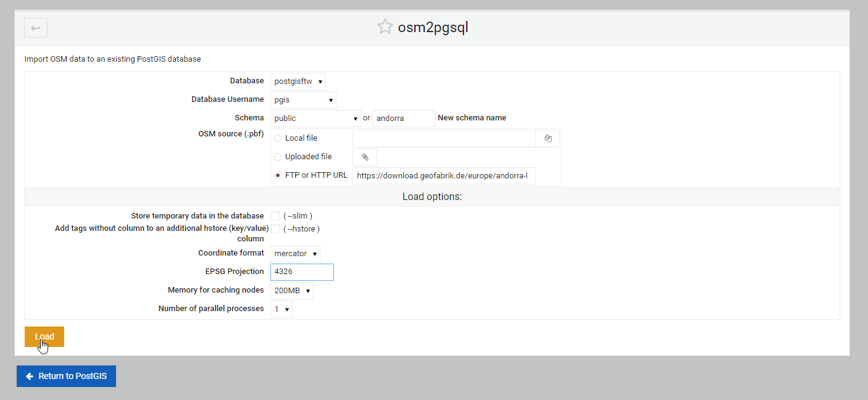The width and height of the screenshot is (868, 400).
Task: Click the new schema name field containing andorra
Action: 404,119
